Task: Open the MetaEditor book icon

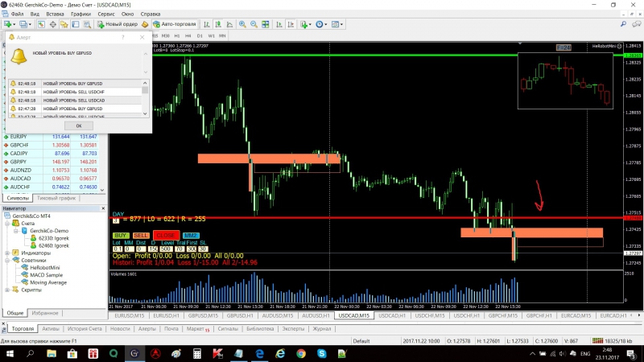Action: tap(145, 24)
